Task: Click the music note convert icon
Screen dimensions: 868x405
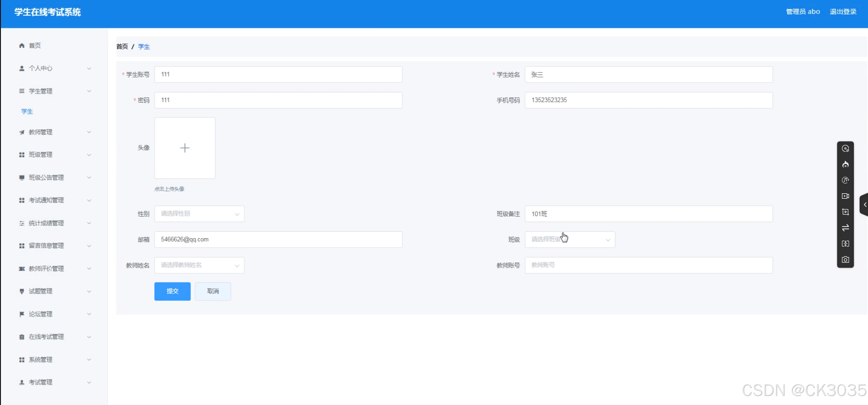Action: pos(845,180)
